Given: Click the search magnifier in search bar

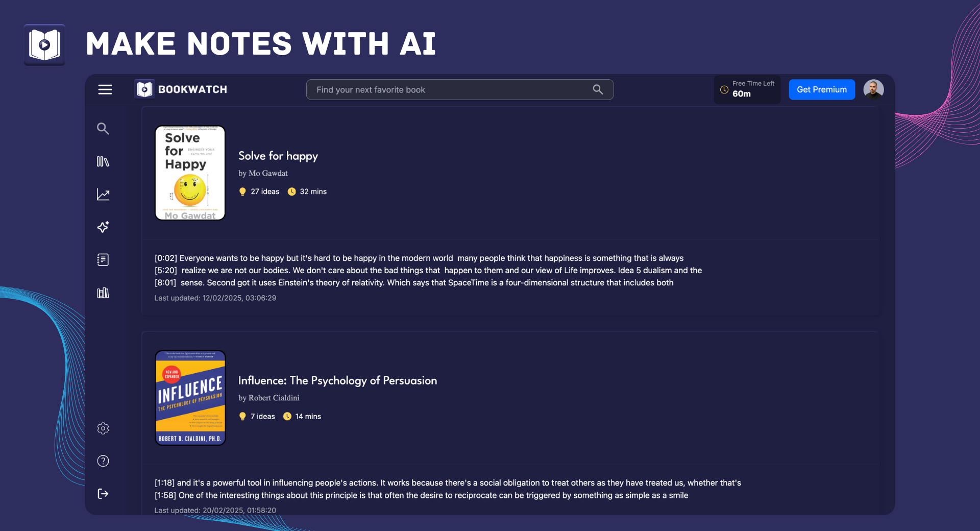Looking at the screenshot, I should 598,89.
